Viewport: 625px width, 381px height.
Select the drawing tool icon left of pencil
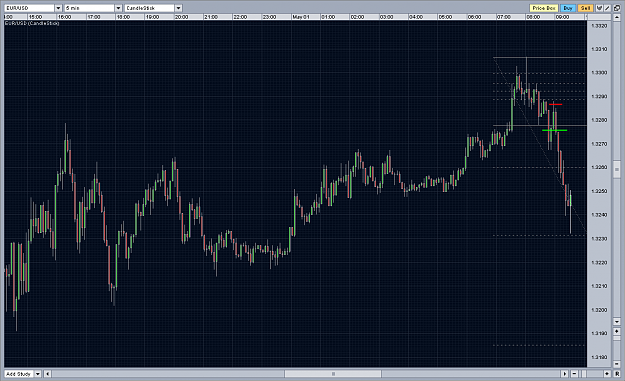coord(599,8)
